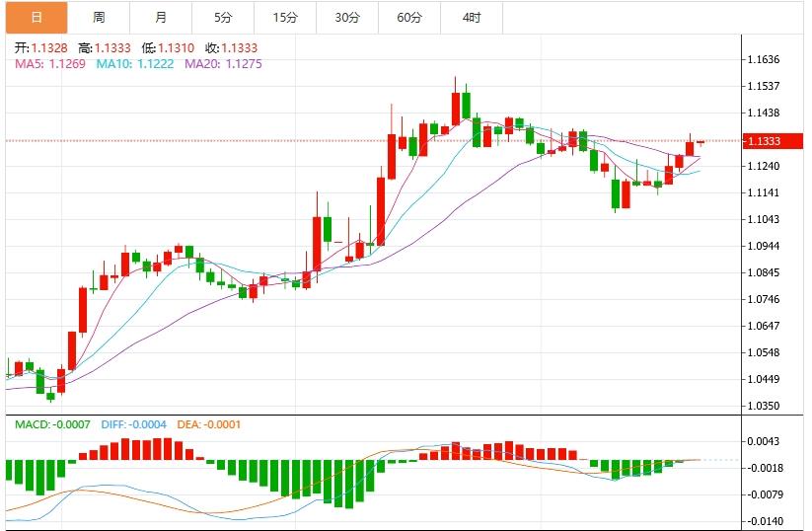Image resolution: width=812 pixels, height=531 pixels.
Task: Switch to the 月 monthly tab
Action: 161,18
